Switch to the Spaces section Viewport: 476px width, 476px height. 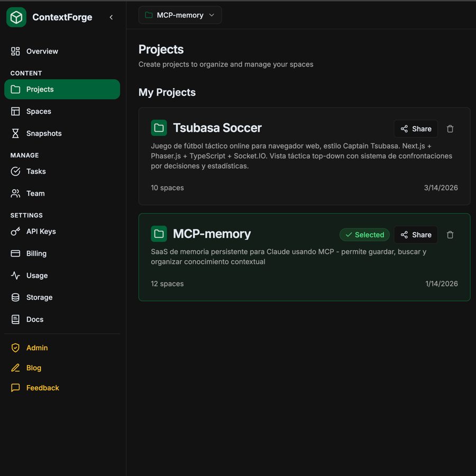(39, 111)
